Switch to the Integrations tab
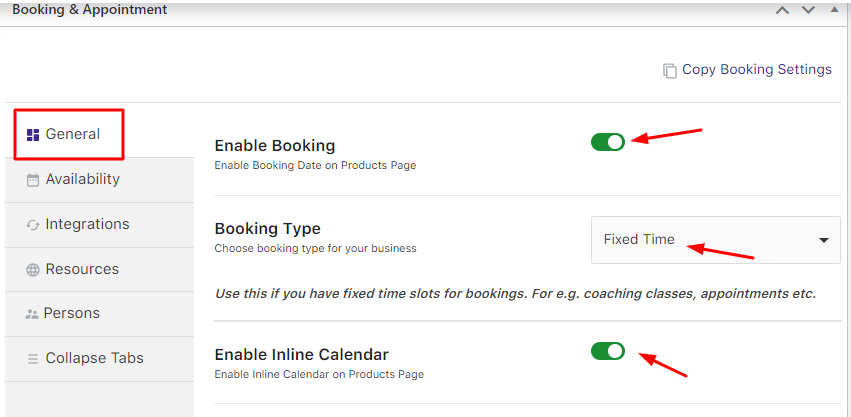The width and height of the screenshot is (851, 417). click(x=99, y=225)
